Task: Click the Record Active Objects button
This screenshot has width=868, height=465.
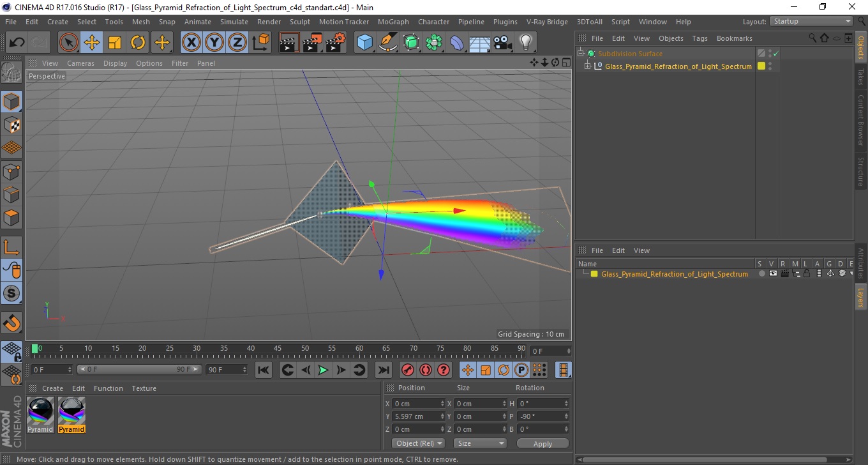Action: tap(407, 370)
